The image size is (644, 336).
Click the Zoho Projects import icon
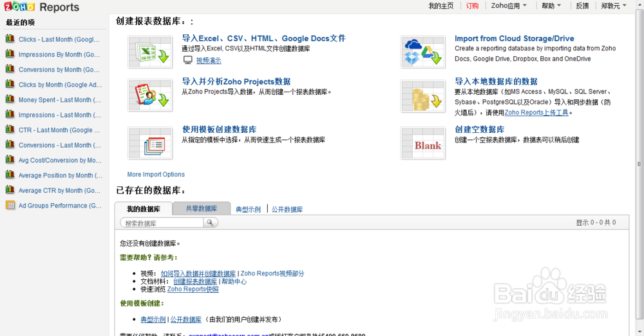tap(150, 95)
